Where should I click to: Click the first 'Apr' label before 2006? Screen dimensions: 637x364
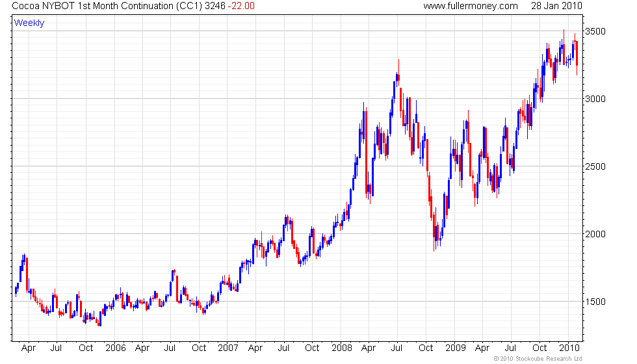[x=29, y=348]
